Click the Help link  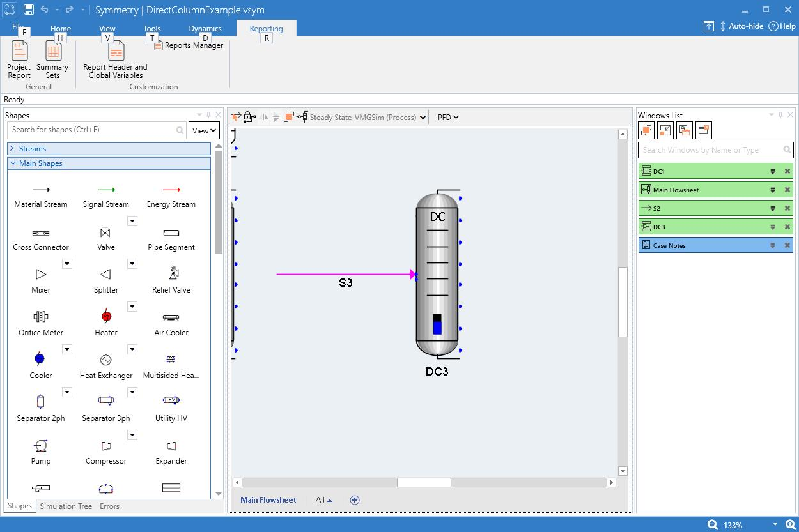click(x=782, y=26)
